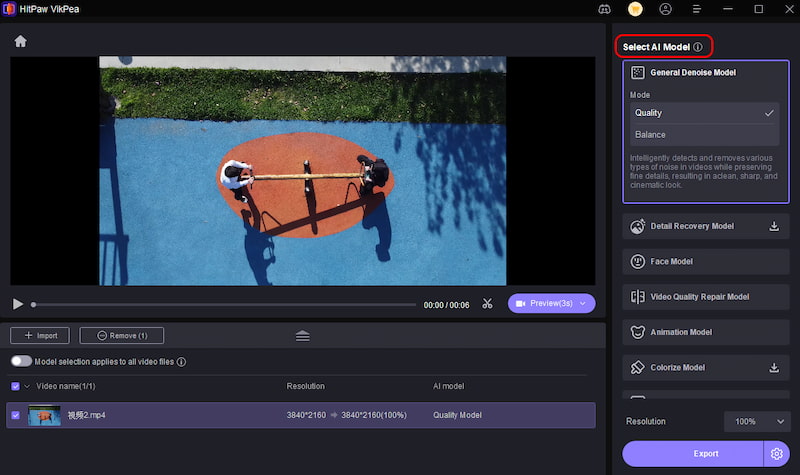Select the Colorize Model
Image resolution: width=800 pixels, height=475 pixels.
(706, 367)
